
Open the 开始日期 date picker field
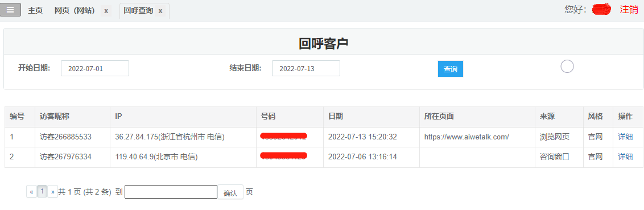coord(95,68)
